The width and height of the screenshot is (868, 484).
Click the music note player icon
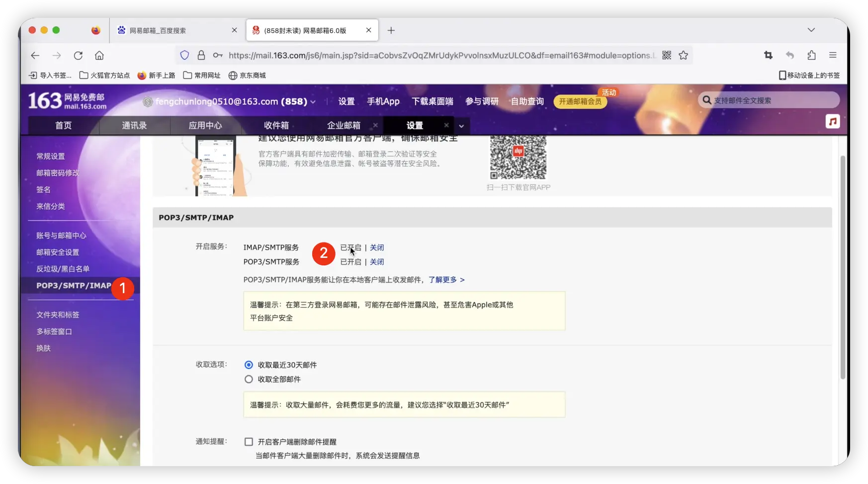tap(834, 121)
